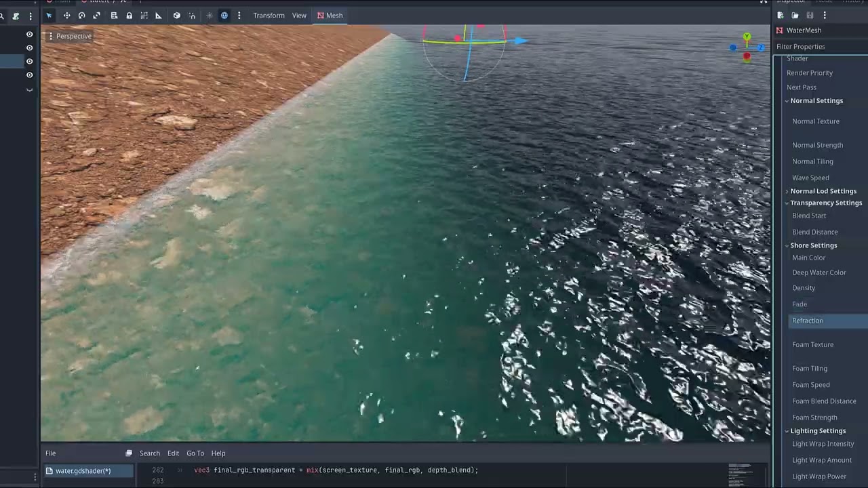This screenshot has width=868, height=488.
Task: Toggle the preview environment globe icon
Action: click(224, 15)
